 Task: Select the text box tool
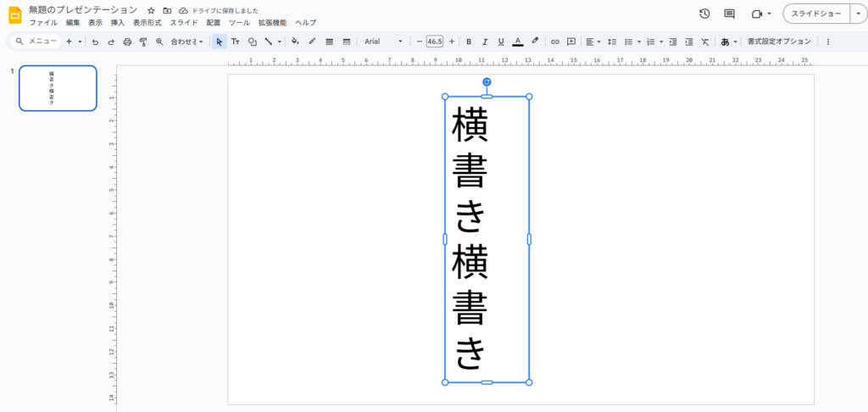[236, 41]
